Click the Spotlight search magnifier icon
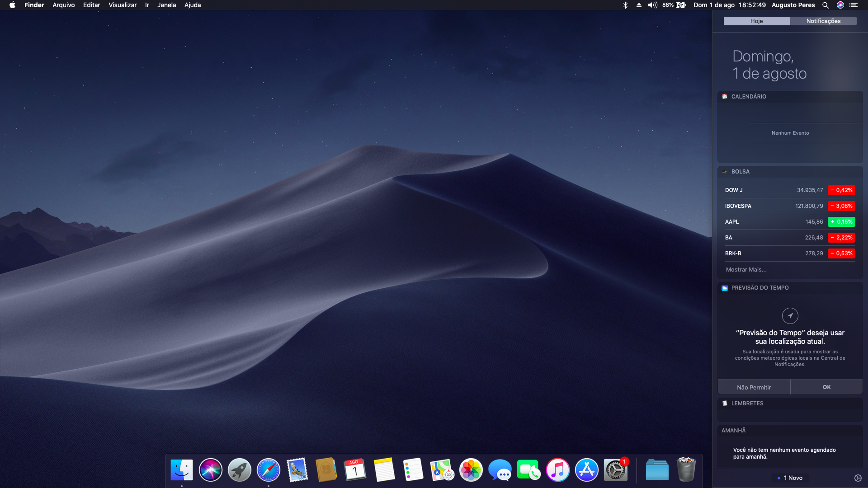The height and width of the screenshot is (488, 868). tap(825, 5)
